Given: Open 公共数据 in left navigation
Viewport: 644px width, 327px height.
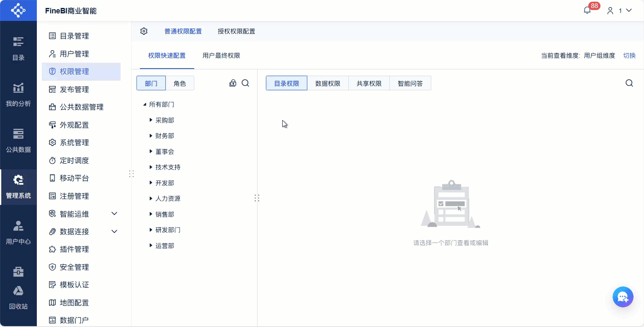Looking at the screenshot, I should pyautogui.click(x=18, y=141).
